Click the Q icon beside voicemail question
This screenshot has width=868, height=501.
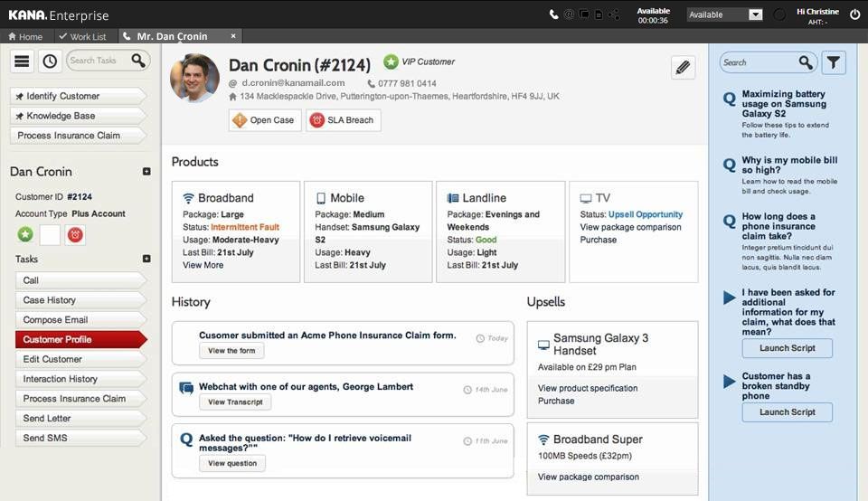(186, 440)
